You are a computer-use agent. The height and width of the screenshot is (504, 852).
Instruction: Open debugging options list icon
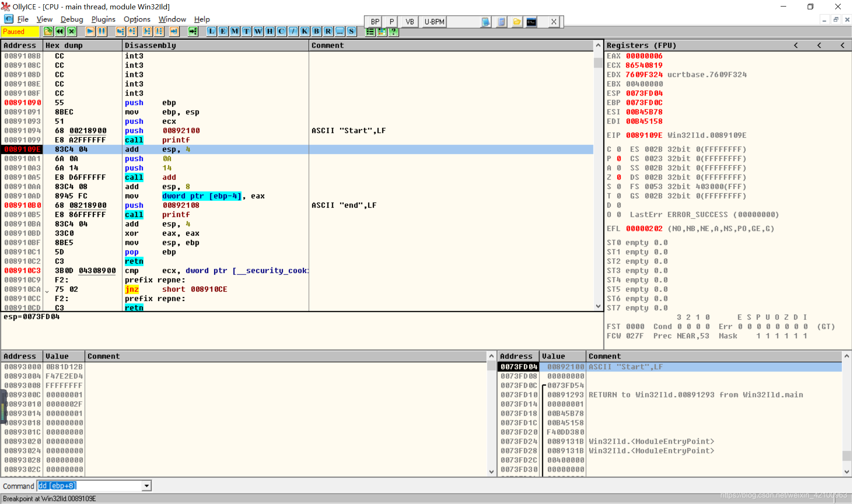point(370,31)
